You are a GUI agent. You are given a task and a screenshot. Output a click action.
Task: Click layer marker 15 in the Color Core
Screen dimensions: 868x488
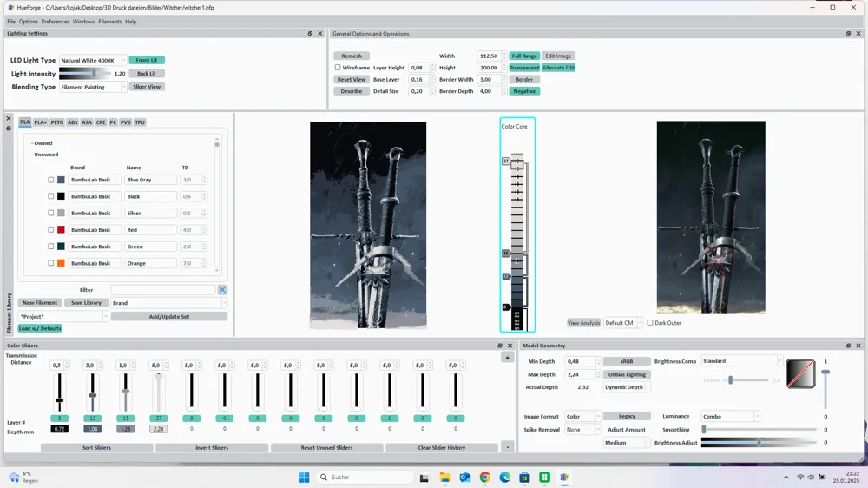[505, 254]
